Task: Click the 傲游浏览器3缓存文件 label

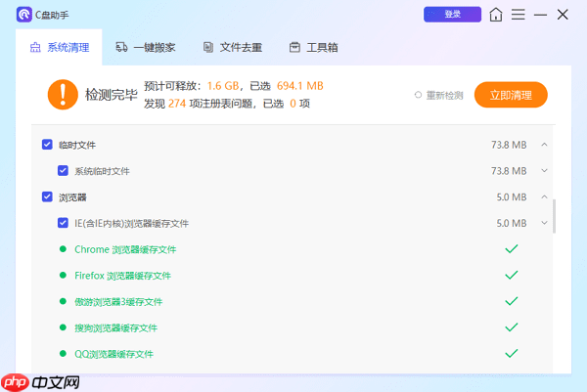Action: tap(118, 302)
